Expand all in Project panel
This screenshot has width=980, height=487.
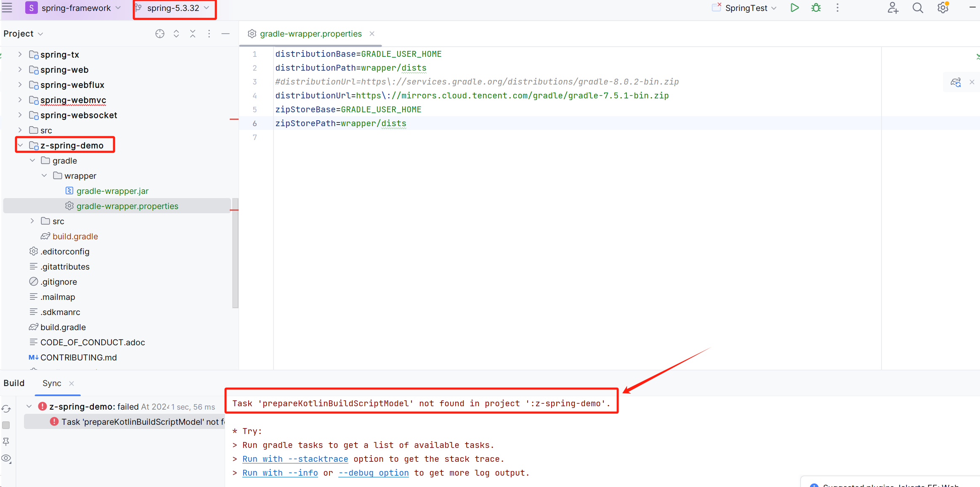pyautogui.click(x=176, y=34)
